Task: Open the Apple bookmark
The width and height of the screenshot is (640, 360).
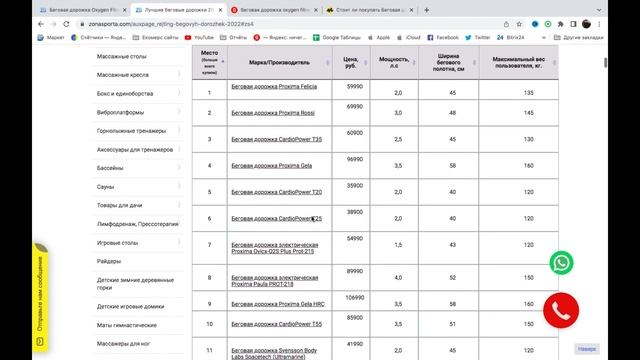Action: [x=379, y=38]
